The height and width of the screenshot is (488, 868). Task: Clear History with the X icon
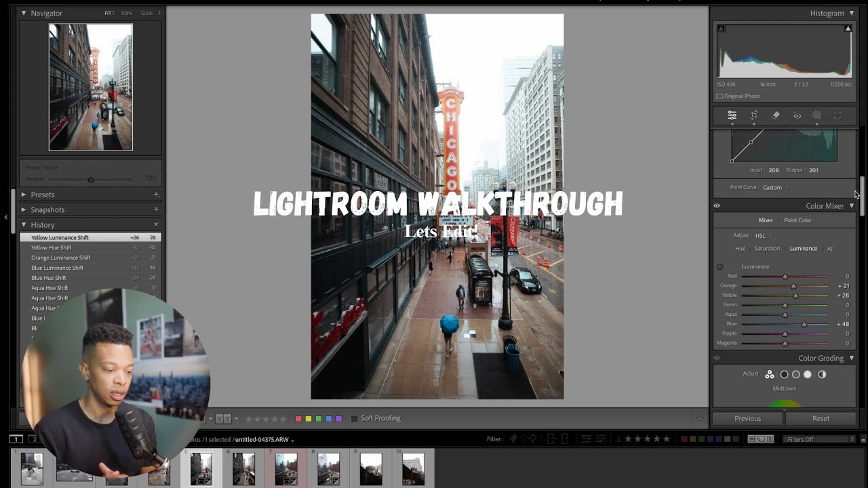coord(156,224)
